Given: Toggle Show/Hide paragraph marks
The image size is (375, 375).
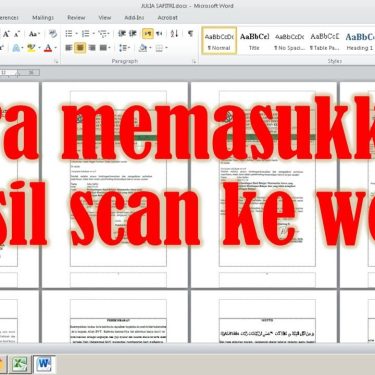Looking at the screenshot, I should pyautogui.click(x=190, y=34).
